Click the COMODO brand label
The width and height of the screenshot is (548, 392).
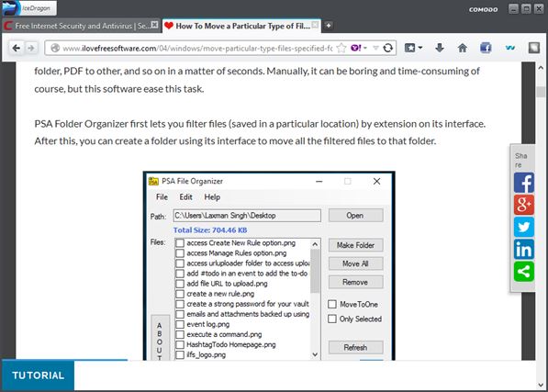[x=484, y=9]
